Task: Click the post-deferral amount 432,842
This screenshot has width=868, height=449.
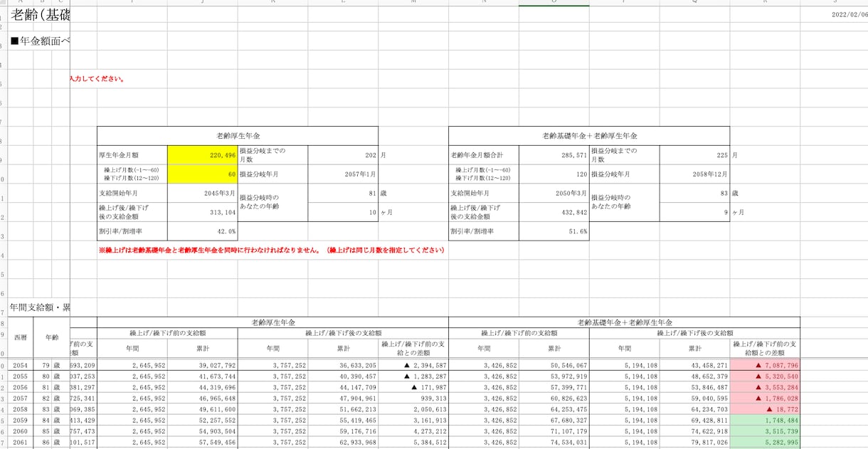Action: click(554, 212)
